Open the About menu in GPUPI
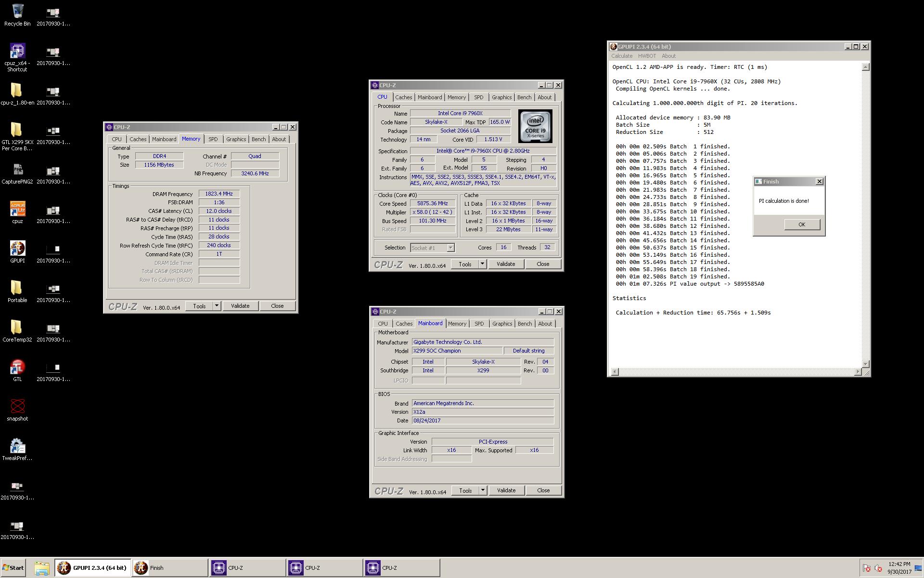 point(668,56)
